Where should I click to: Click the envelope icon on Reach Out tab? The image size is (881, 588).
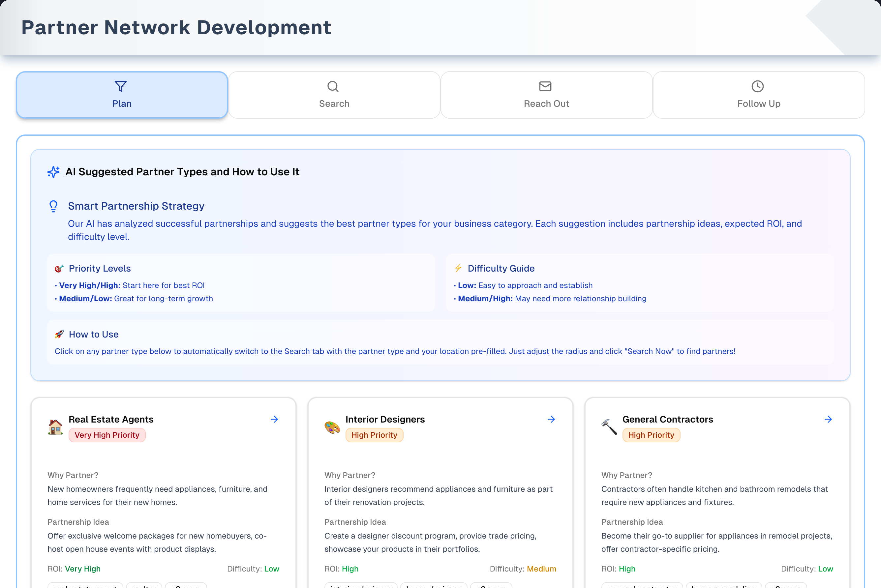click(x=545, y=86)
